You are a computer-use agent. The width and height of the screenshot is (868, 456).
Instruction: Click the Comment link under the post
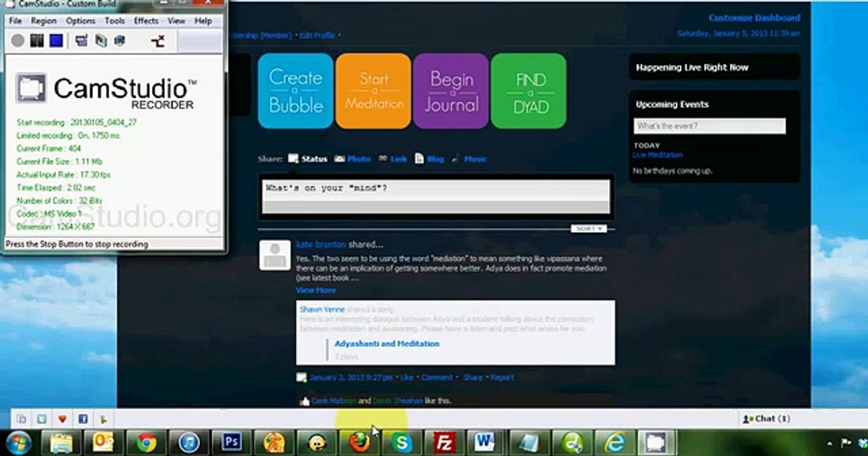[x=437, y=377]
